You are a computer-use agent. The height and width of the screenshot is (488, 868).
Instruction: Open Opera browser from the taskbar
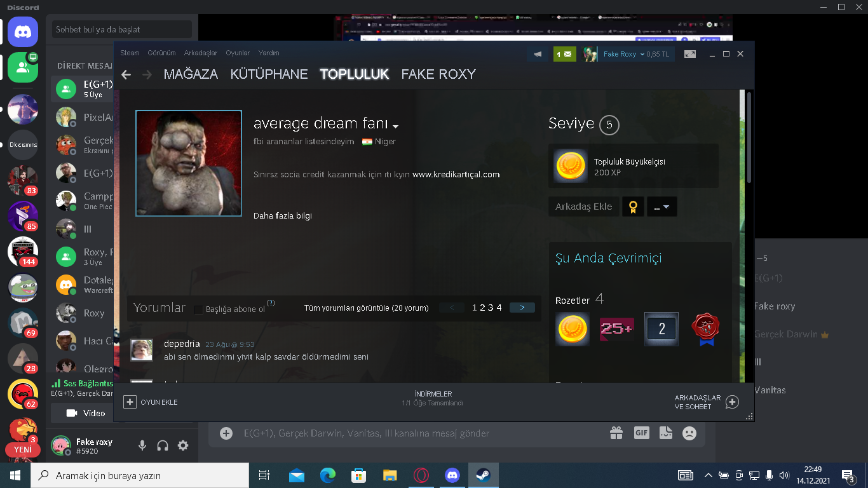click(x=421, y=475)
